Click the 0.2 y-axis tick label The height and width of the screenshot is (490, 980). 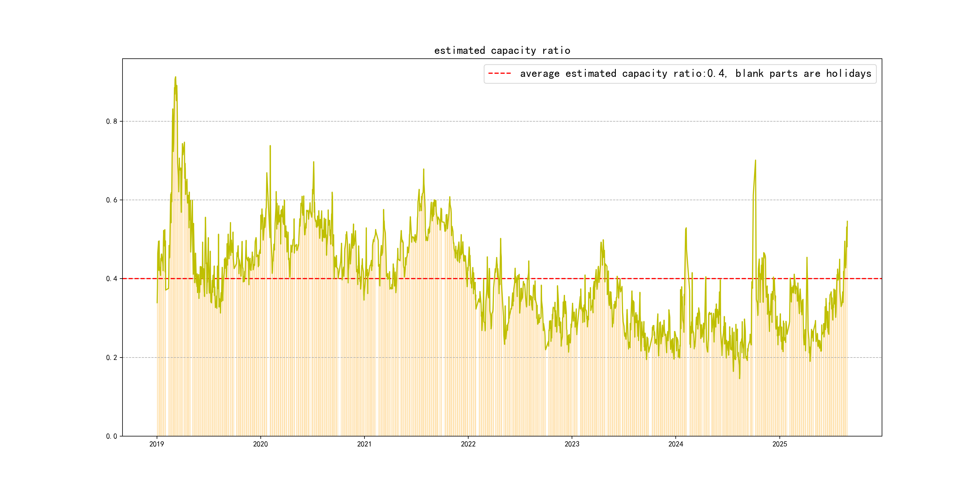[x=112, y=358]
